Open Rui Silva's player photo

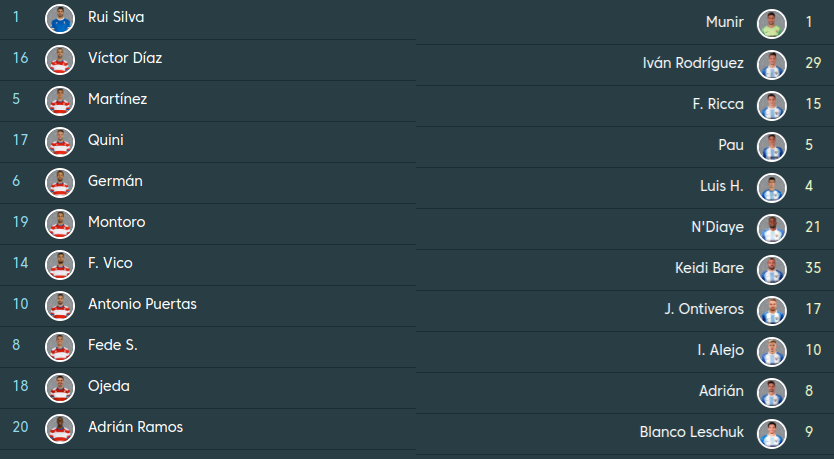click(60, 19)
